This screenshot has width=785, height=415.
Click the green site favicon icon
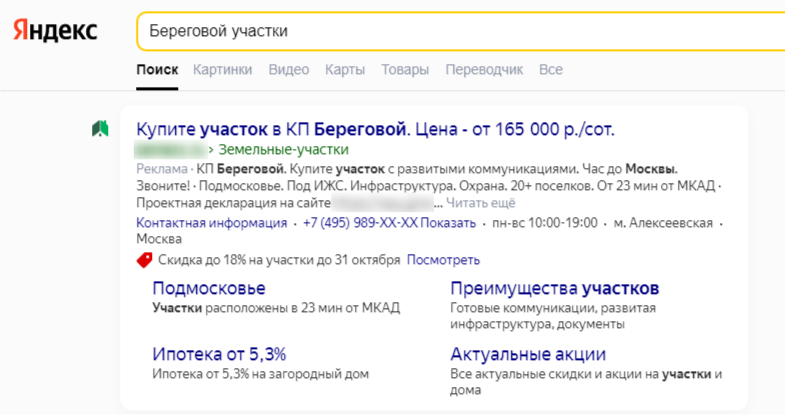click(99, 129)
